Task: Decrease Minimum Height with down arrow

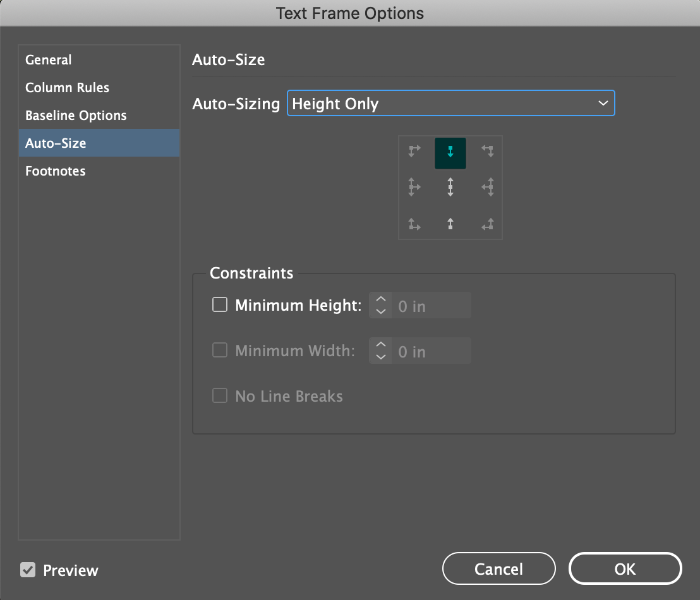Action: point(381,311)
